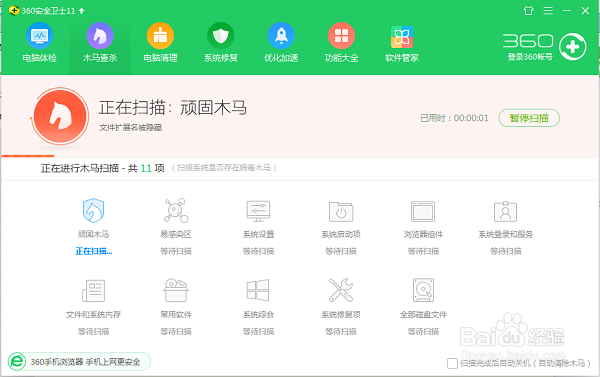Image resolution: width=600 pixels, height=377 pixels.
Task: Click the 360 login plus circle icon
Action: click(x=572, y=47)
